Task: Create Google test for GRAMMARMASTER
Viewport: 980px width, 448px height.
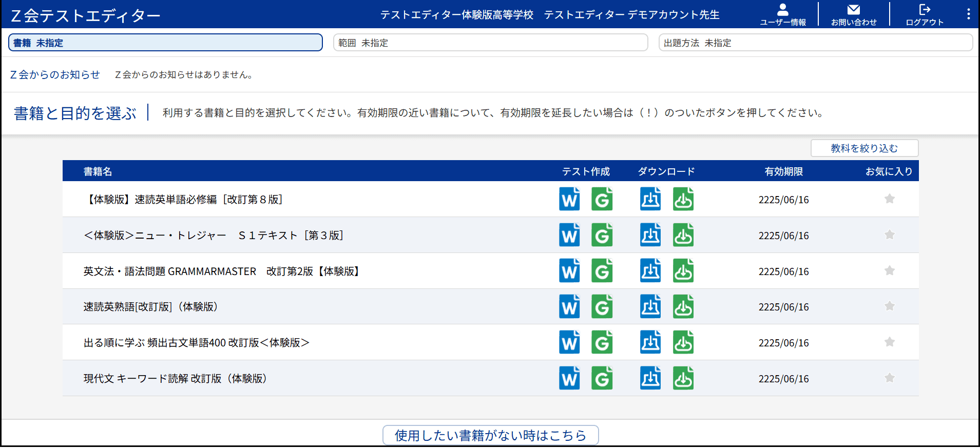Action: (x=602, y=271)
